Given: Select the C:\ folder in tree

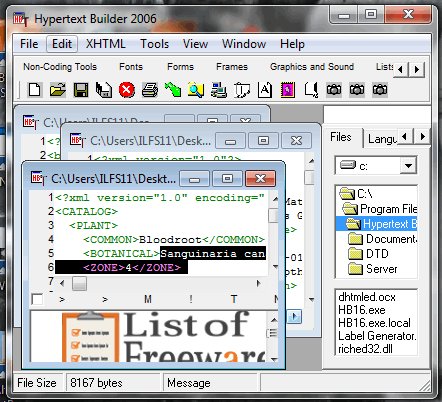Looking at the screenshot, I should pyautogui.click(x=356, y=193).
